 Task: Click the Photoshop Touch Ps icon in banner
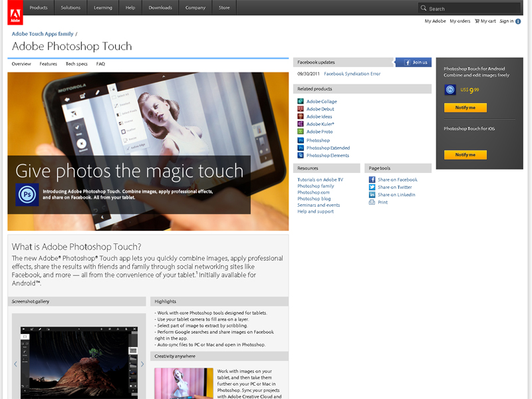pos(27,195)
